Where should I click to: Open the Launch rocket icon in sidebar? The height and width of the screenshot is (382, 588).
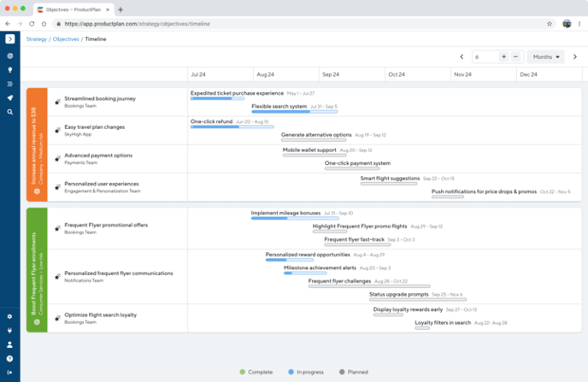[x=9, y=97]
